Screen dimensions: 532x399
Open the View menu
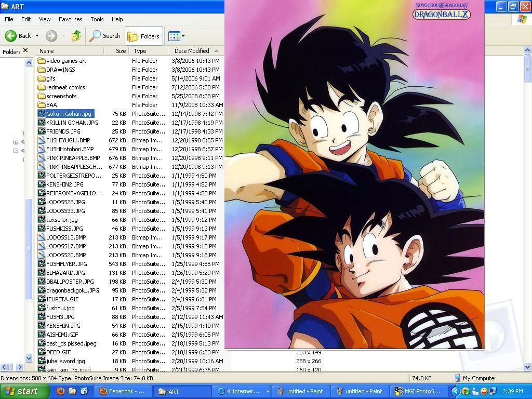click(45, 19)
